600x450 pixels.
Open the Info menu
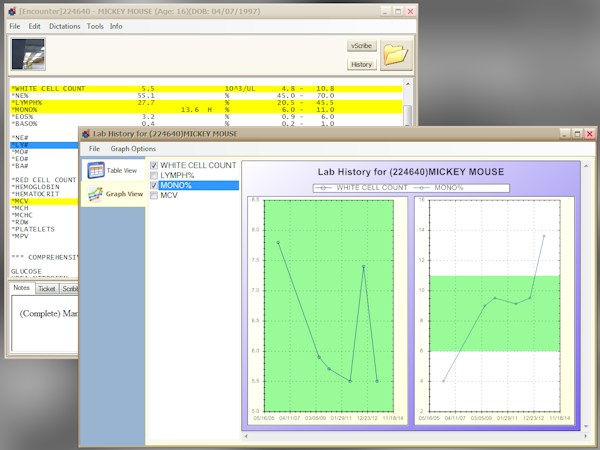click(116, 26)
